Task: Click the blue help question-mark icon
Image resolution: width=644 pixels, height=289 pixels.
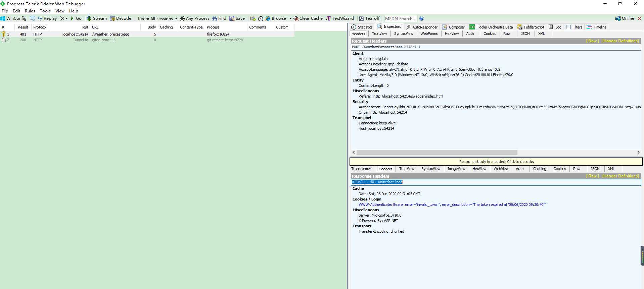Action: click(422, 18)
